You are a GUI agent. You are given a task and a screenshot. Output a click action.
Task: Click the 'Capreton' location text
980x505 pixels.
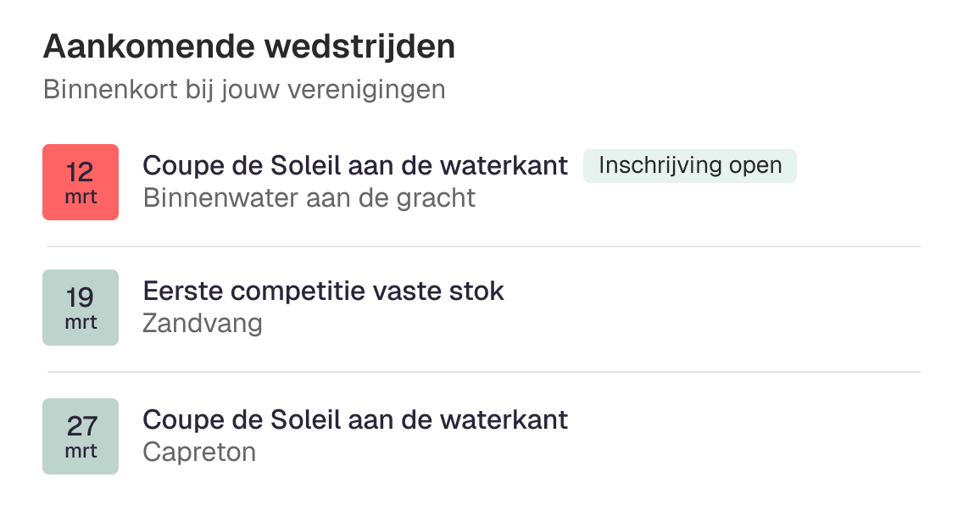click(199, 452)
